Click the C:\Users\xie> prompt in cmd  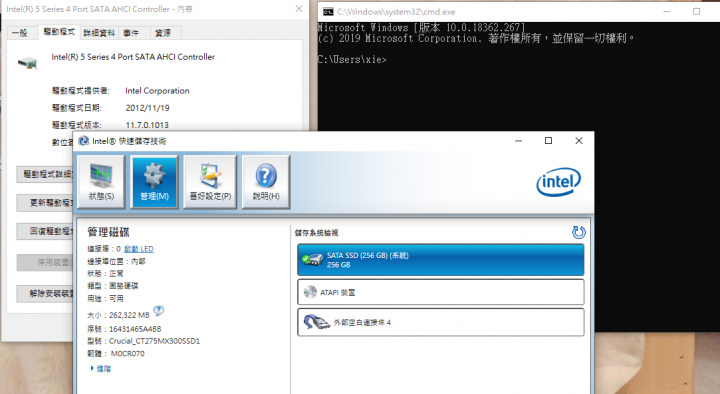353,60
